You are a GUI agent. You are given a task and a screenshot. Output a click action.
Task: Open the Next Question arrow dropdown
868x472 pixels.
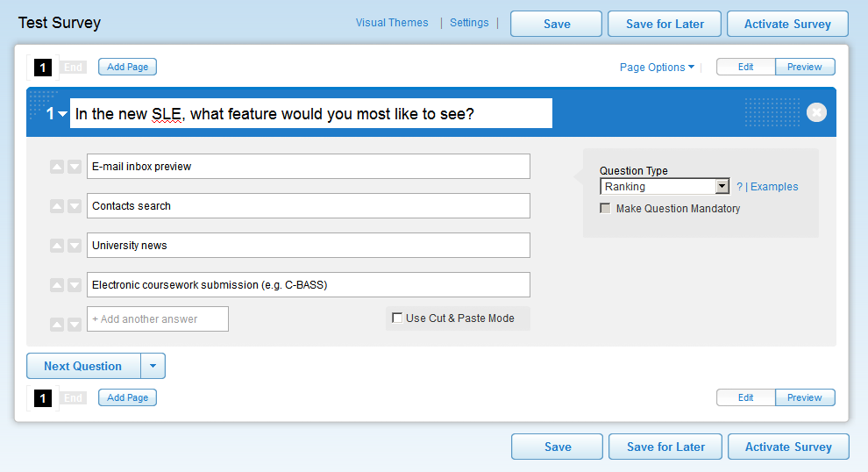[x=153, y=366]
